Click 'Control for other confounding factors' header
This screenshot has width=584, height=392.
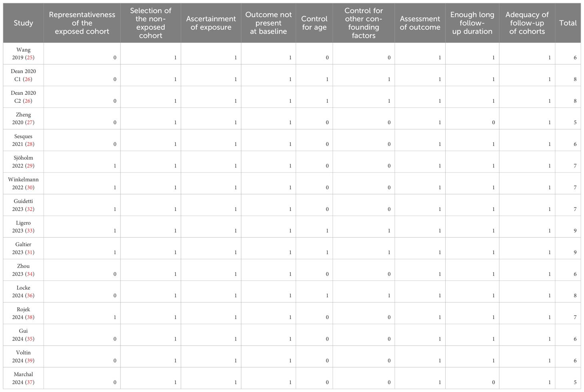point(364,23)
